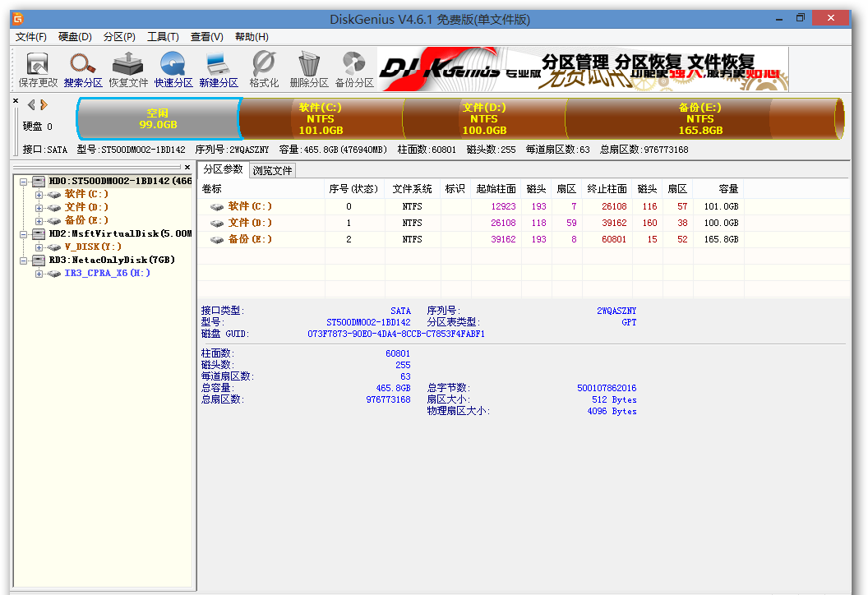Click the HD2 MsftVirtualDisk drive icon
This screenshot has height=595, width=868.
(39, 233)
